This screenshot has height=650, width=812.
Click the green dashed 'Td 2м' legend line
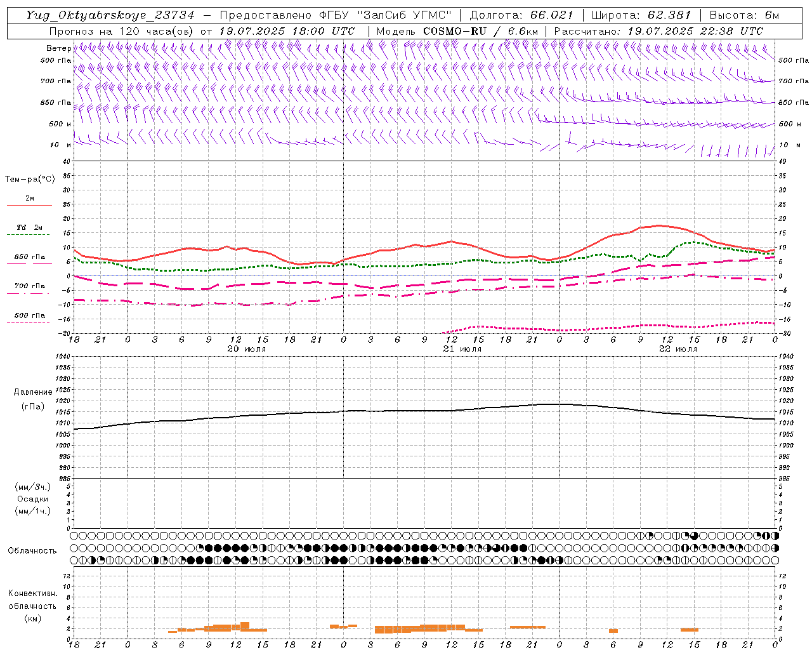click(x=28, y=235)
